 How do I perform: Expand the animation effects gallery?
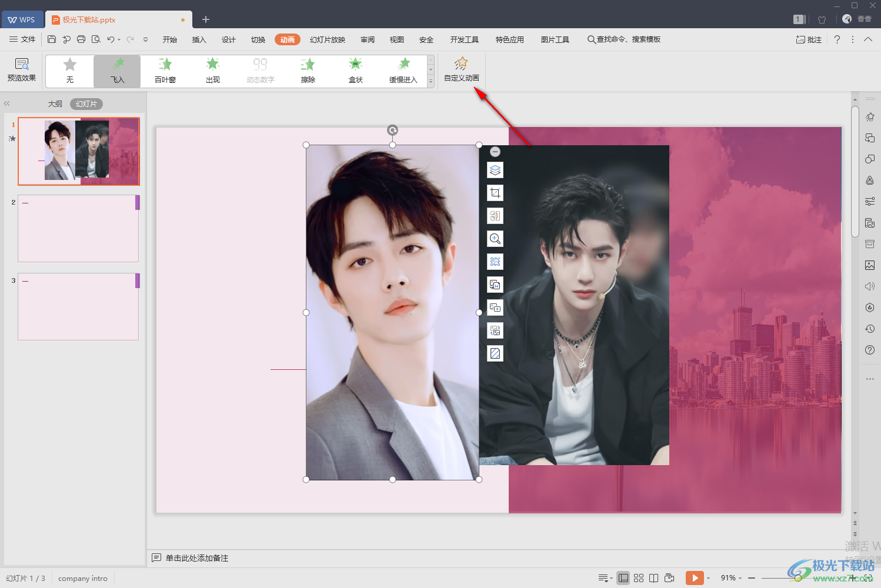(431, 82)
